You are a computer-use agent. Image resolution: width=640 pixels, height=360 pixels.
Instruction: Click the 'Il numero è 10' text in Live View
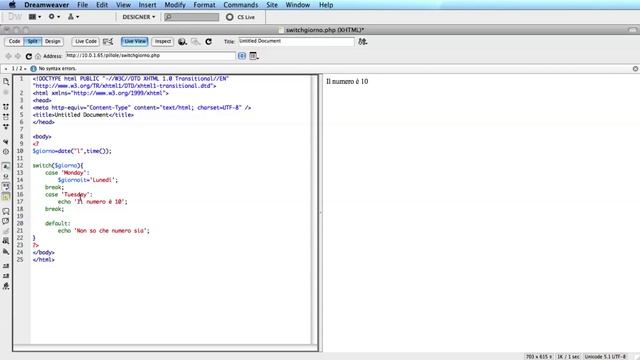point(347,82)
